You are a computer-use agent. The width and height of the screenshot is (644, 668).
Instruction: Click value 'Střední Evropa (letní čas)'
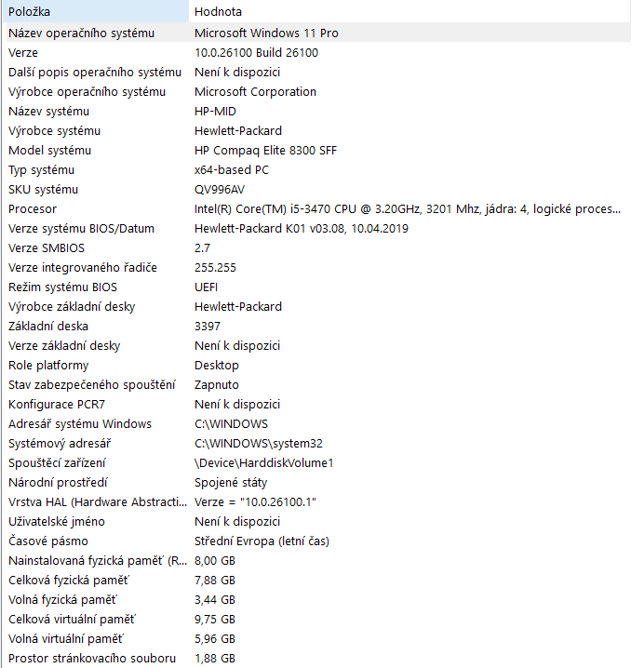pos(262,541)
